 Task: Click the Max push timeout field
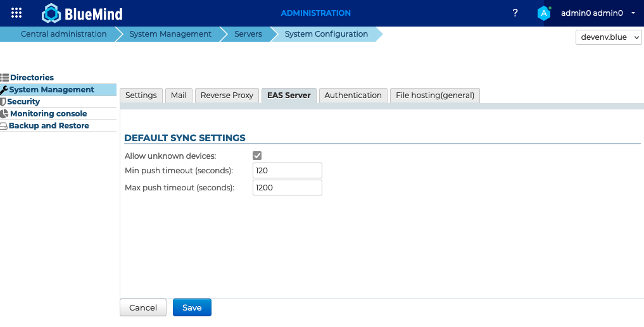coord(287,188)
